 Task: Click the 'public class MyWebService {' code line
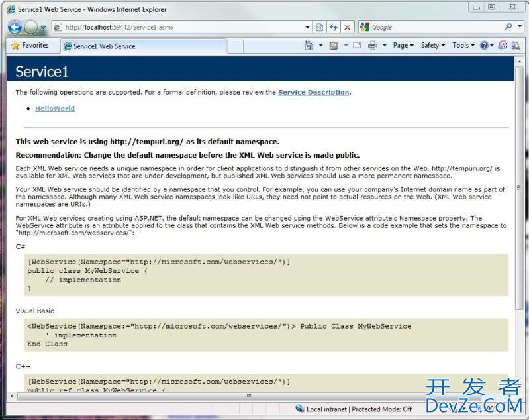click(87, 271)
